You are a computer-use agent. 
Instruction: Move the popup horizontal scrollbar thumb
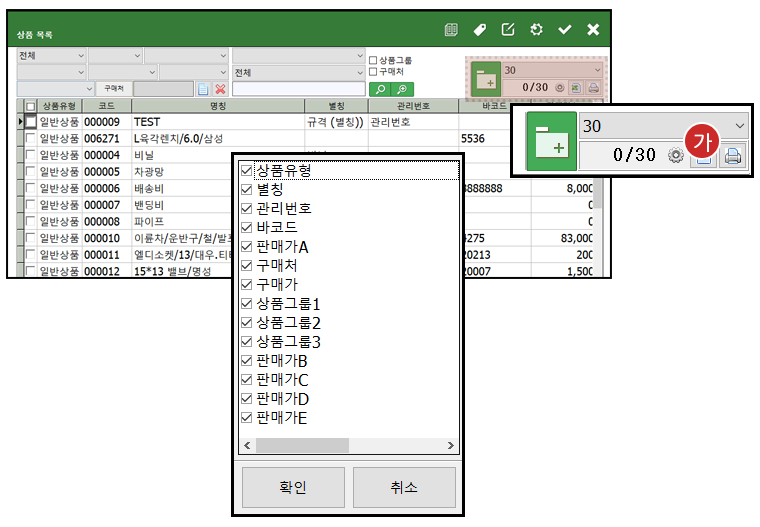coord(302,445)
